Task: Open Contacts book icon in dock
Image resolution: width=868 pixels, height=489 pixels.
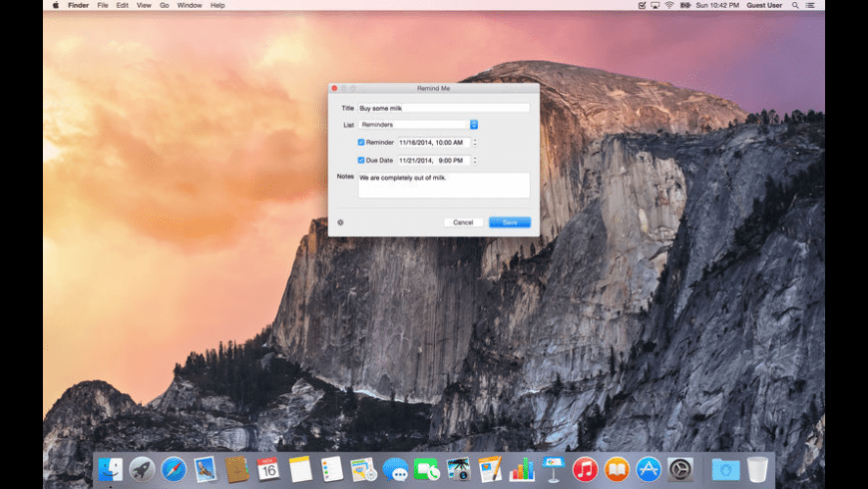Action: tap(236, 470)
